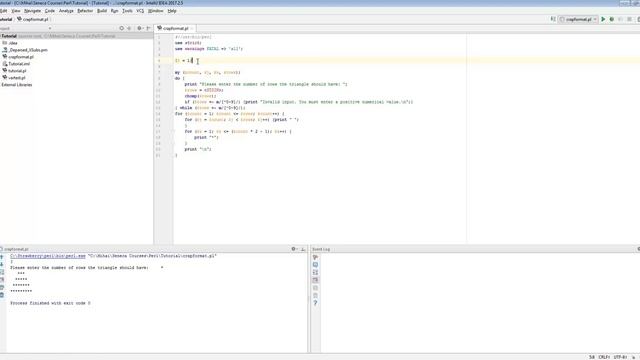Open help with the Event Log question mark

tap(315, 303)
